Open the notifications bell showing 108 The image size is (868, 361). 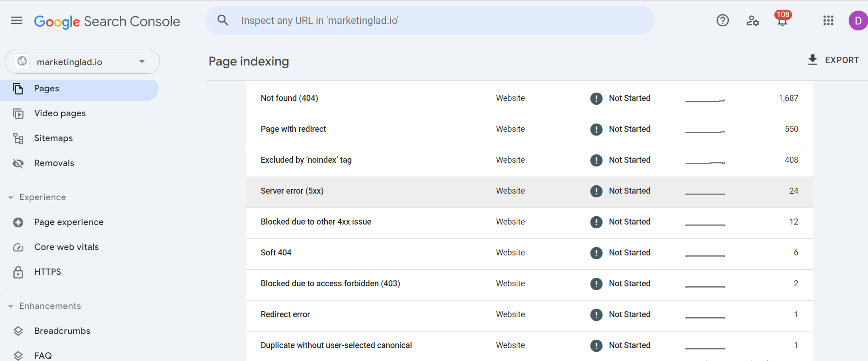pos(782,19)
